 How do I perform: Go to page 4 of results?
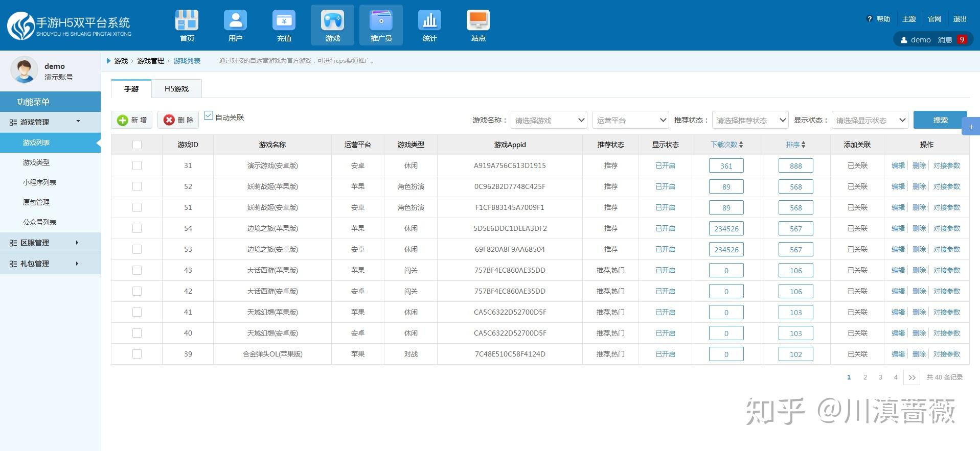coord(896,377)
